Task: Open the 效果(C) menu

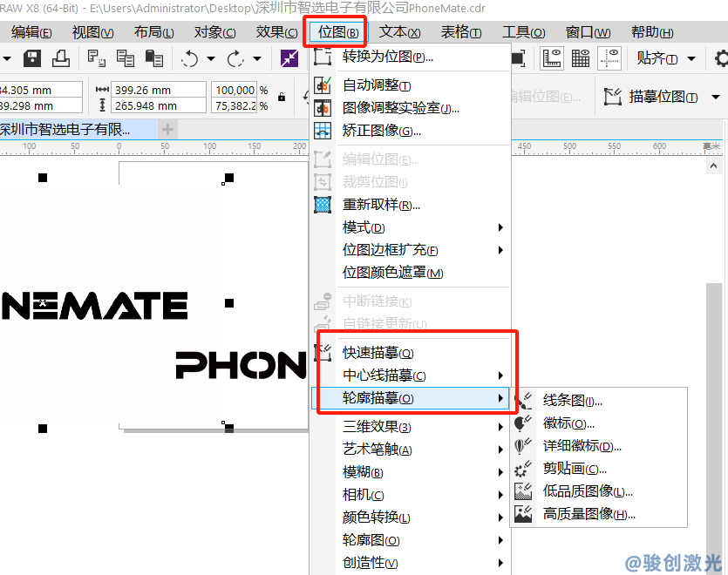Action: [276, 32]
